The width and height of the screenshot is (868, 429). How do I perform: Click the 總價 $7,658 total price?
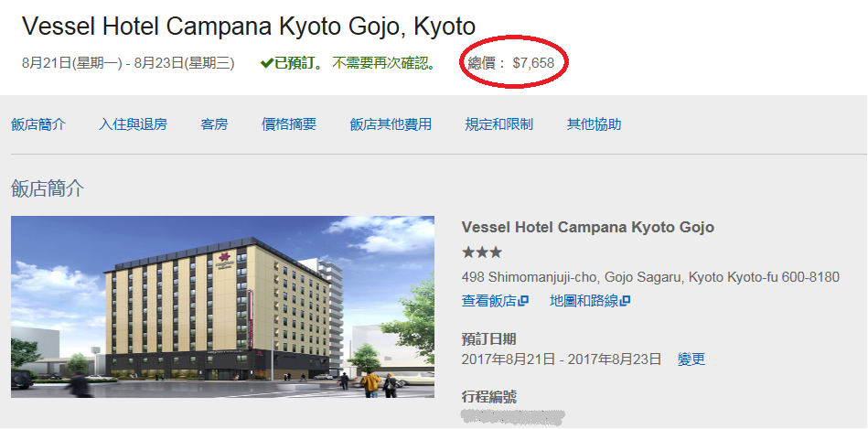(x=511, y=63)
